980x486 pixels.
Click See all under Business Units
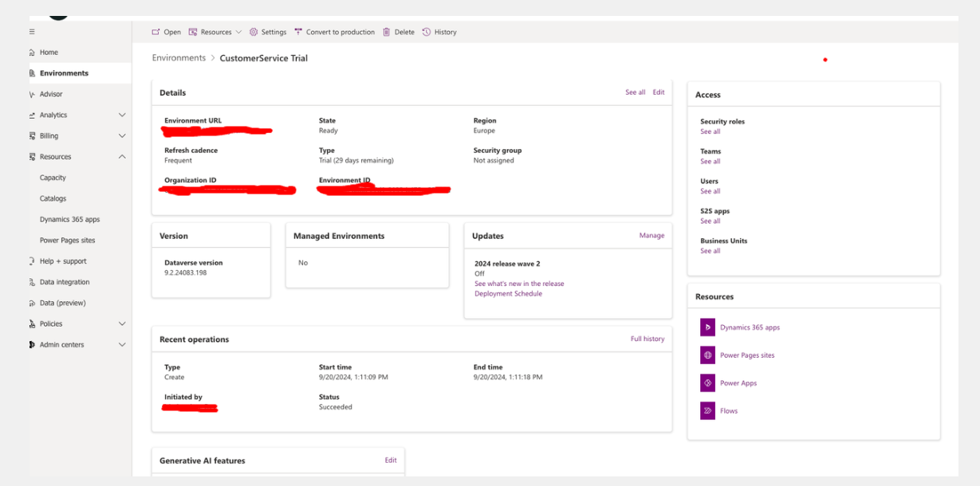pyautogui.click(x=710, y=251)
